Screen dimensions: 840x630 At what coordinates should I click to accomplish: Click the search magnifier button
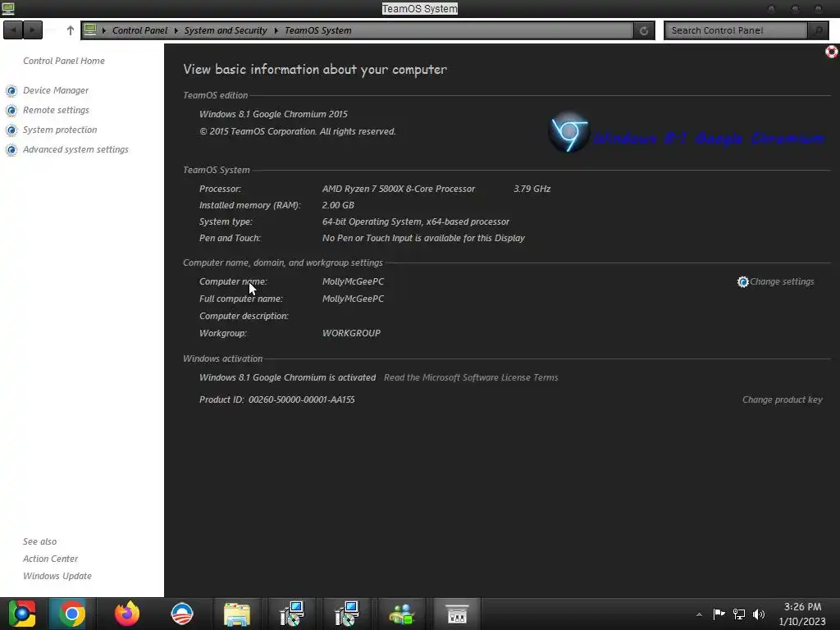click(818, 30)
